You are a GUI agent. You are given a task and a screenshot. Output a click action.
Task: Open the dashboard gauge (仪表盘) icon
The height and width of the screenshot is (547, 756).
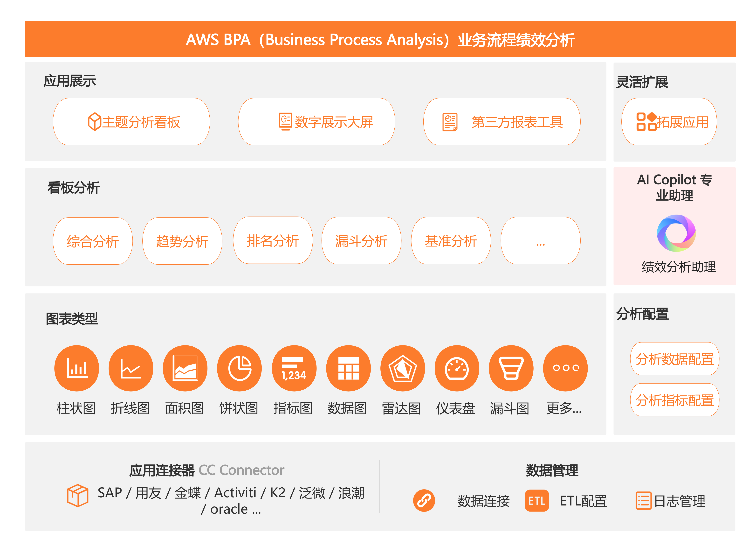pos(457,368)
